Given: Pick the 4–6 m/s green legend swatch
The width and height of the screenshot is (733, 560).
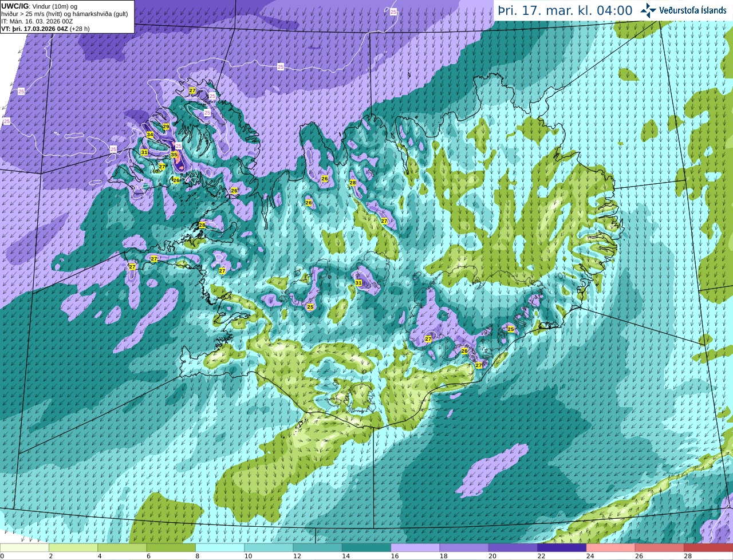Looking at the screenshot, I should click(x=122, y=548).
